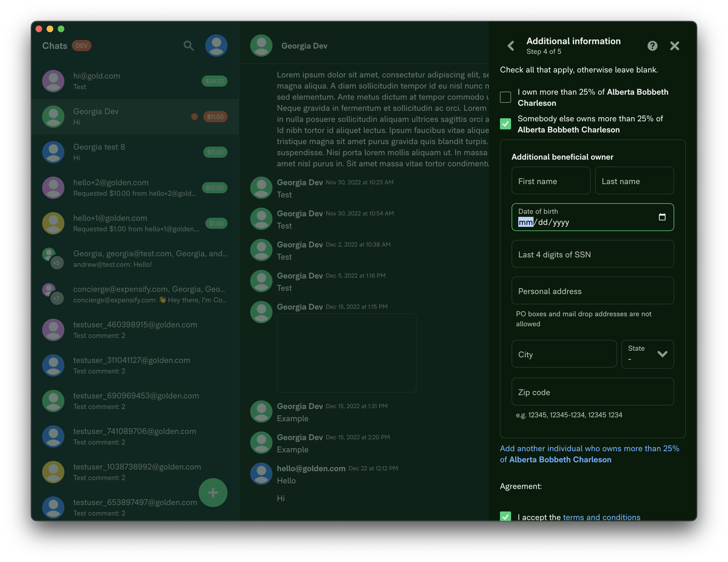Open the terms and conditions link
The height and width of the screenshot is (562, 728).
[602, 517]
